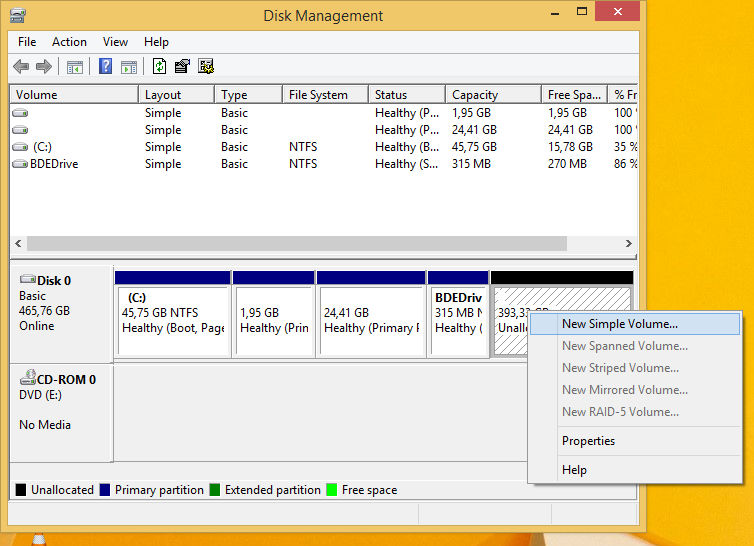Click the 270 MB free space cell
The width and height of the screenshot is (754, 546).
click(x=567, y=164)
